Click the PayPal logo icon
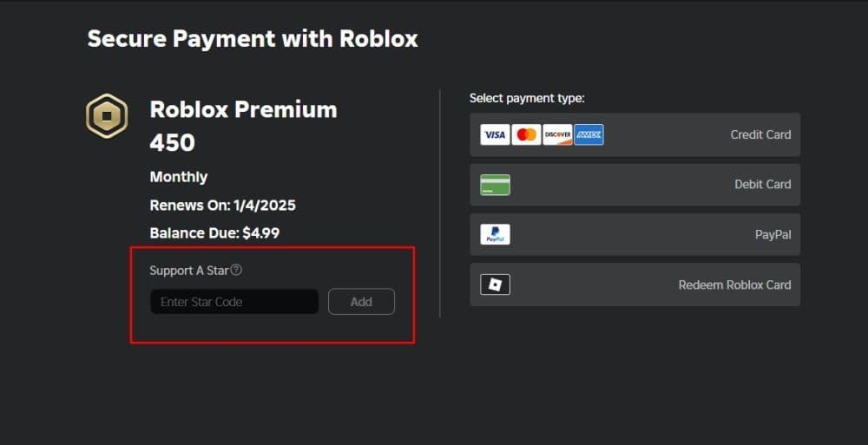 495,234
